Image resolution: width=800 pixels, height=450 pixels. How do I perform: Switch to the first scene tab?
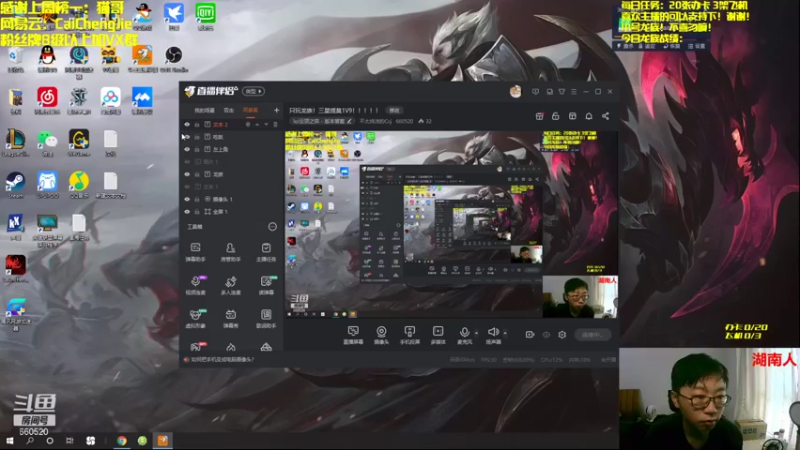pos(205,110)
